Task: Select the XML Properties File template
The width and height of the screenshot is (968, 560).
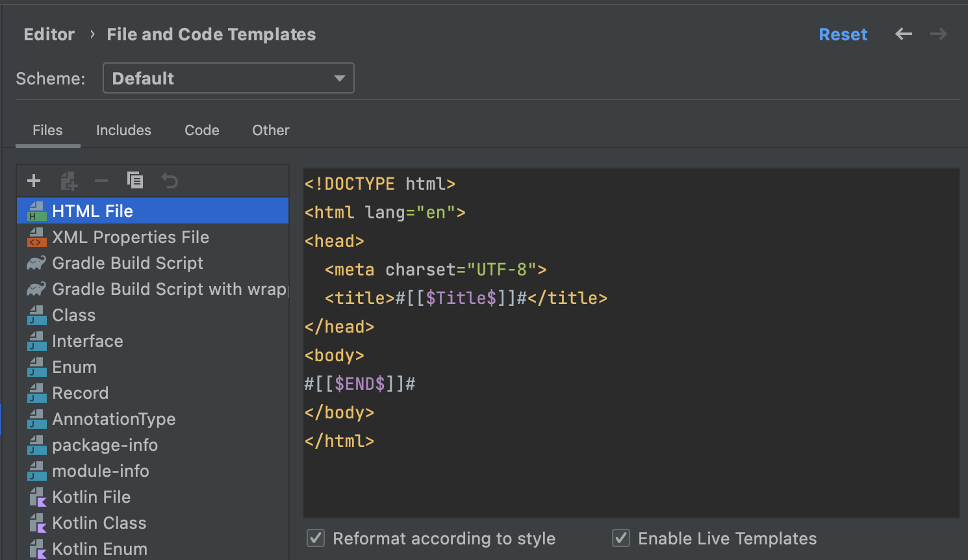Action: pos(130,237)
